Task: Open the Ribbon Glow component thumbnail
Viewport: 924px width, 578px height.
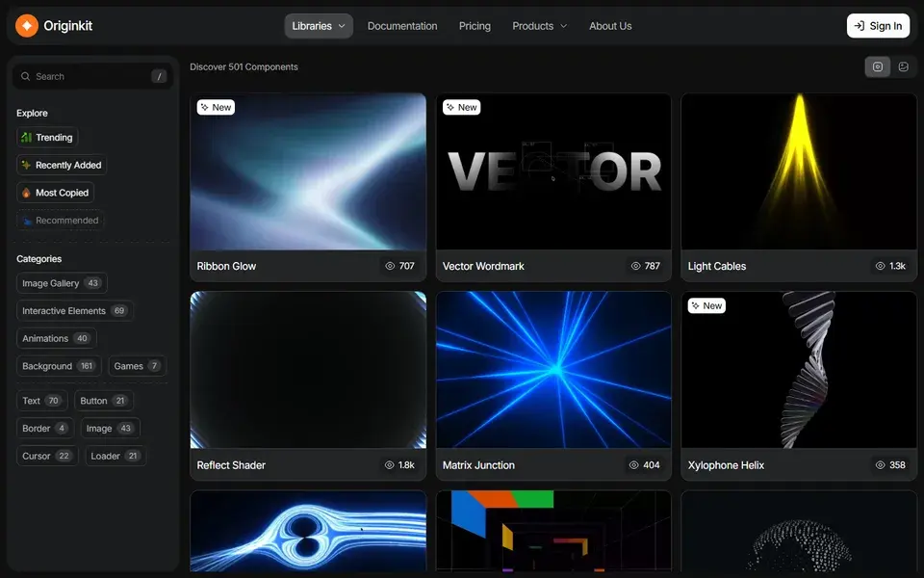Action: pyautogui.click(x=308, y=171)
